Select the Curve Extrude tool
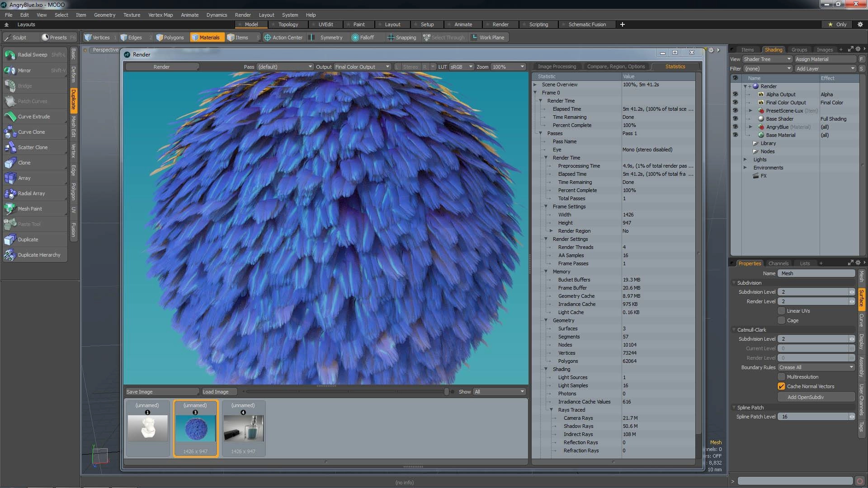Image resolution: width=868 pixels, height=488 pixels. [35, 117]
